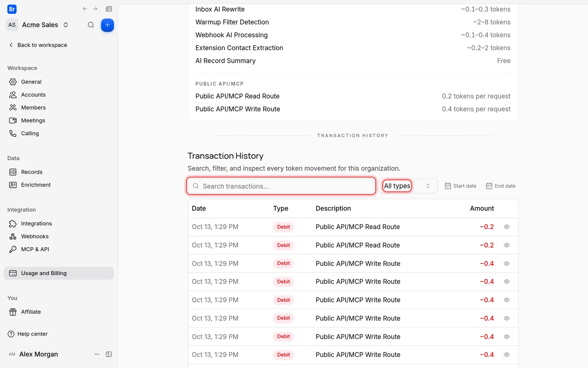Click the Description column header
The height and width of the screenshot is (368, 588).
[333, 208]
